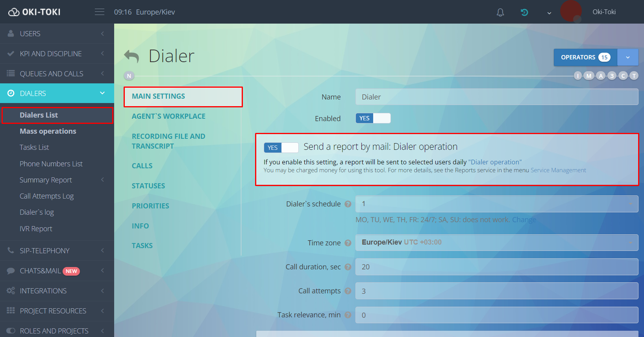Click the help icon beside Dialer's schedule
This screenshot has width=644, height=337.
tap(348, 204)
